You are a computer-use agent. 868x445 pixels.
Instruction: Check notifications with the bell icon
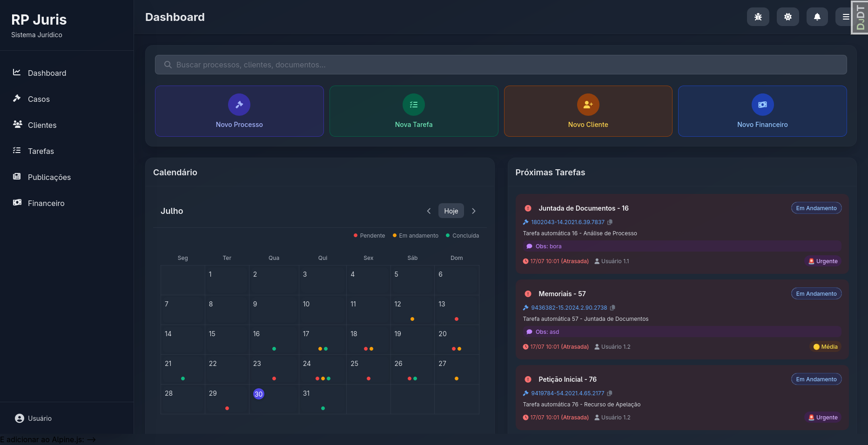[817, 16]
